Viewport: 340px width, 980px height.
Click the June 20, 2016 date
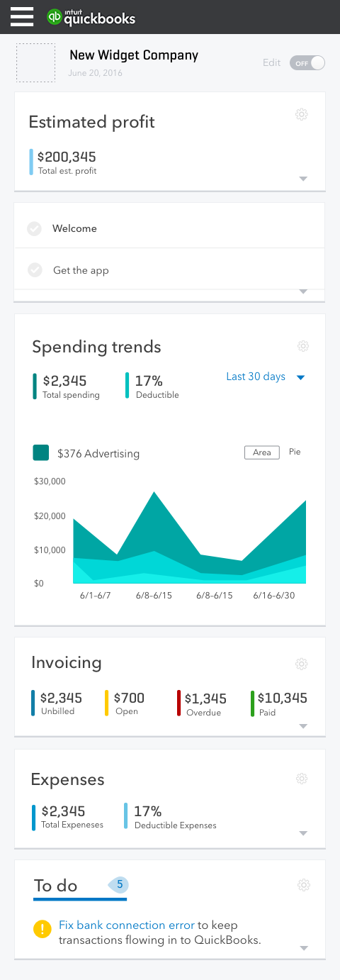96,72
